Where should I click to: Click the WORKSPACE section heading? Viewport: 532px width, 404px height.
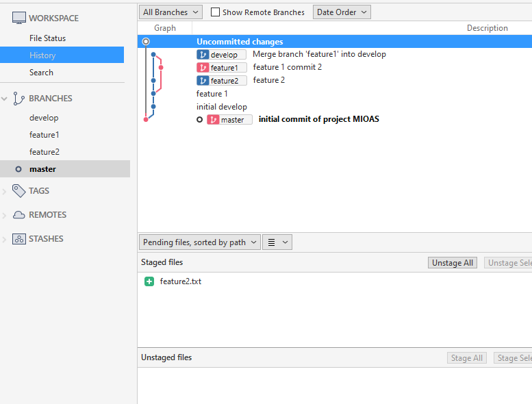tap(53, 18)
